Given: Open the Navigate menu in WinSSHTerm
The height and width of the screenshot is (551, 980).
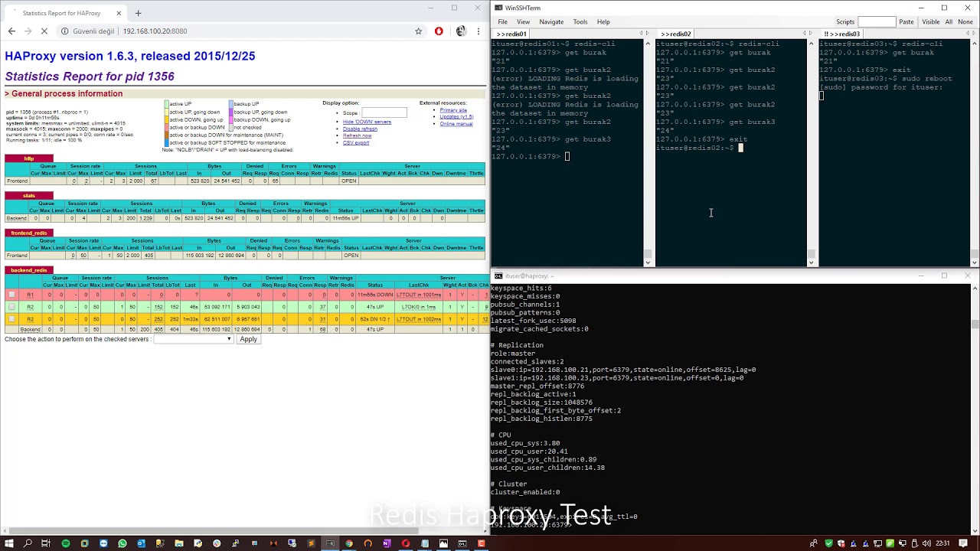Looking at the screenshot, I should (x=551, y=21).
